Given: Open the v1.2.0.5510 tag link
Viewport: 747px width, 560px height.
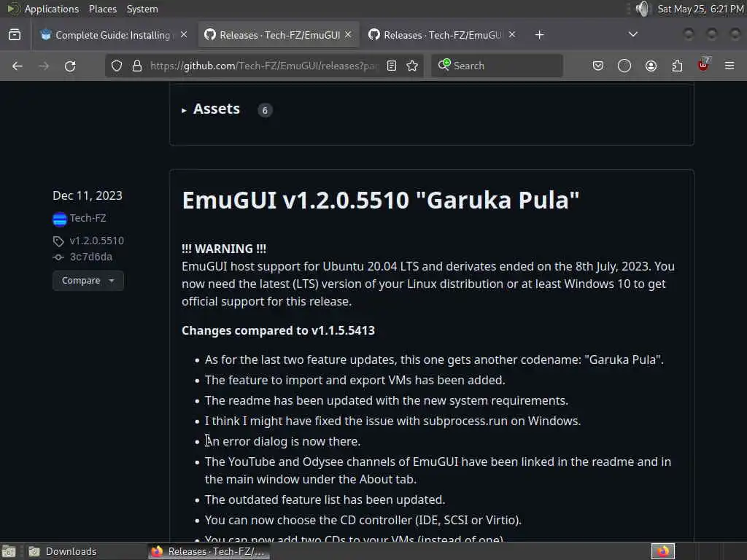Looking at the screenshot, I should [x=97, y=241].
